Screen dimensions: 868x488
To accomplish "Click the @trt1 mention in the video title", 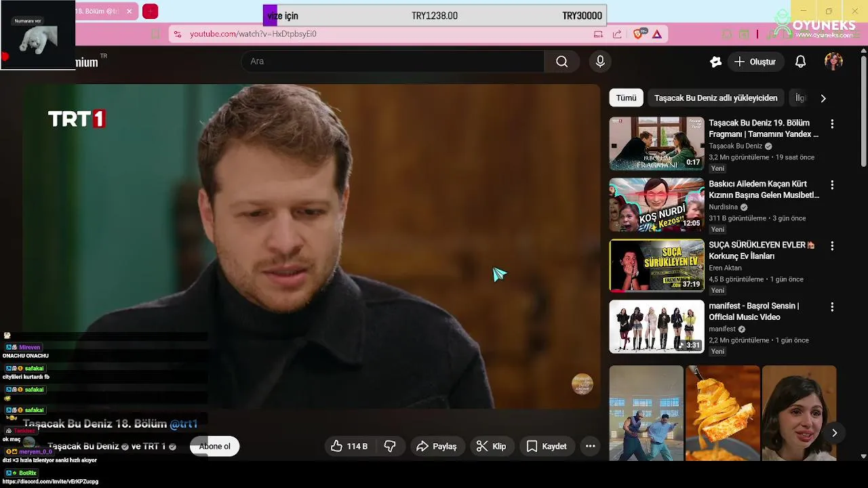I will (x=183, y=424).
